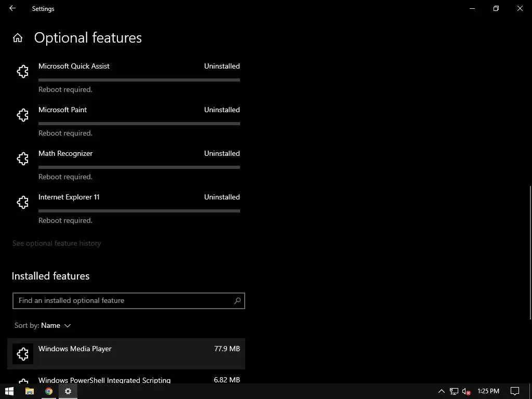Click the Microsoft Quick Assist puzzle icon
This screenshot has height=399, width=532.
[x=23, y=72]
